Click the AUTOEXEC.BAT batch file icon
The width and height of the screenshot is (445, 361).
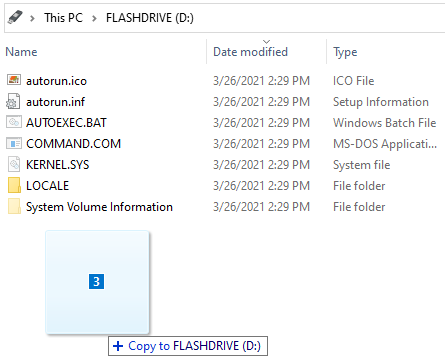pyautogui.click(x=14, y=122)
